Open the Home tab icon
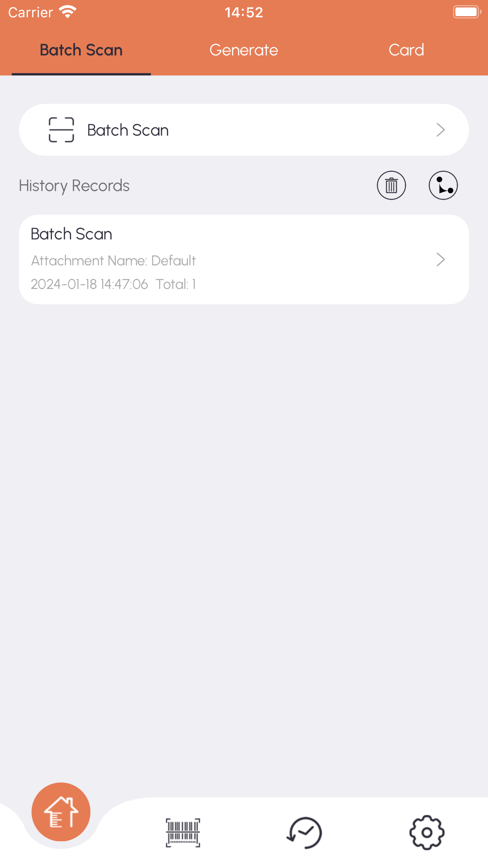Screen dimensions: 488x868 point(61,812)
